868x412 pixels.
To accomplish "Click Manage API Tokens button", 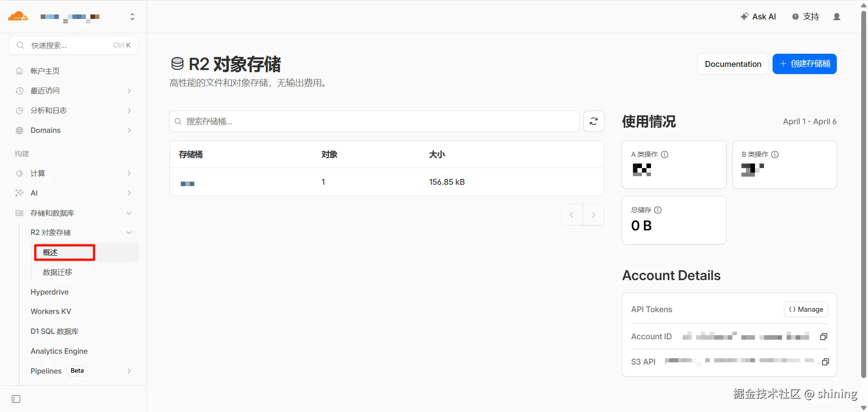I will coord(806,309).
